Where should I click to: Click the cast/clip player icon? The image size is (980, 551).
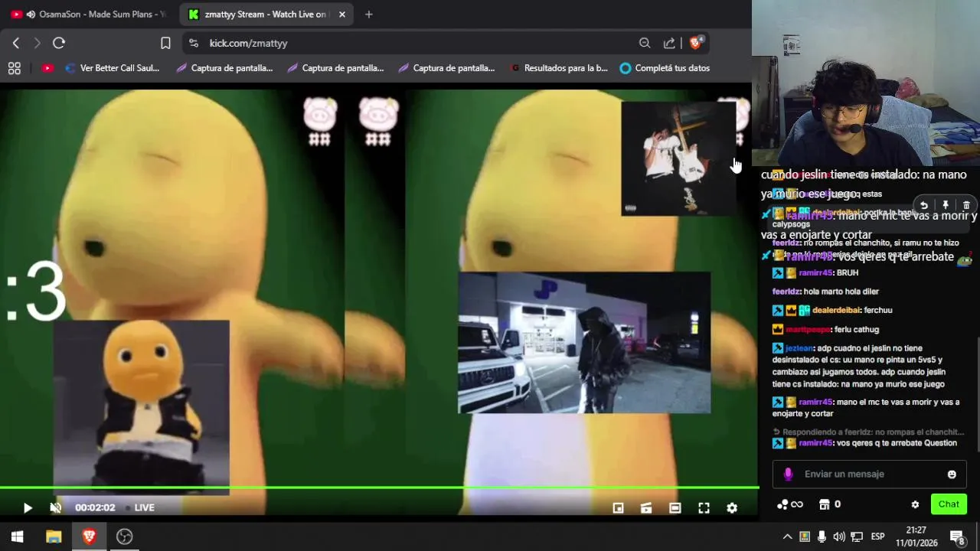point(646,507)
